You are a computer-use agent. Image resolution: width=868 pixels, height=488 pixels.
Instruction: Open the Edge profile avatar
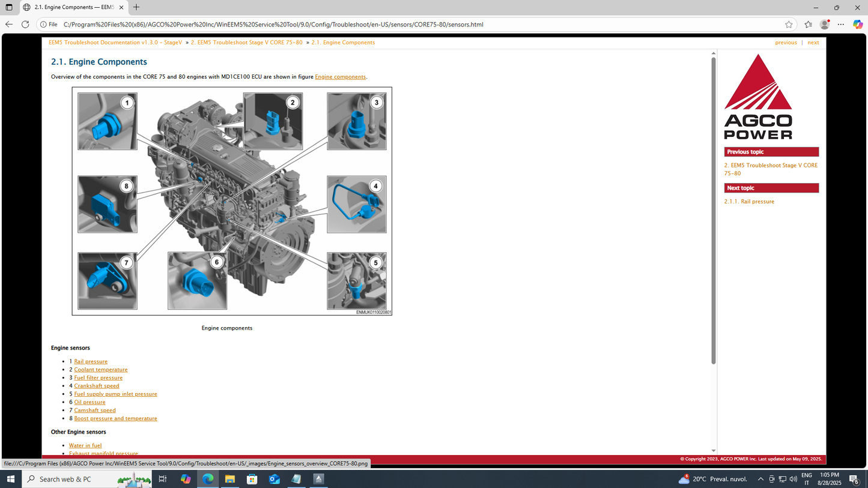pyautogui.click(x=824, y=25)
